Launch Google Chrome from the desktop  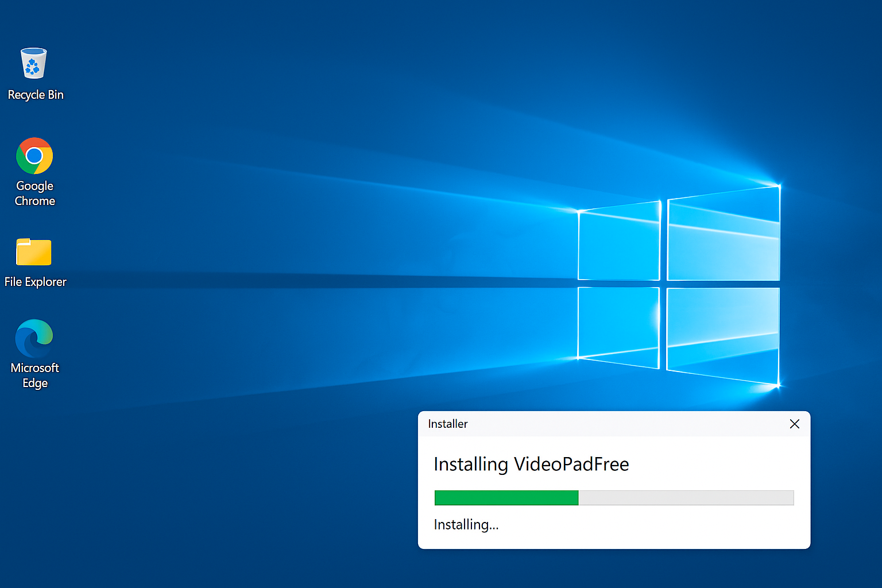(34, 156)
